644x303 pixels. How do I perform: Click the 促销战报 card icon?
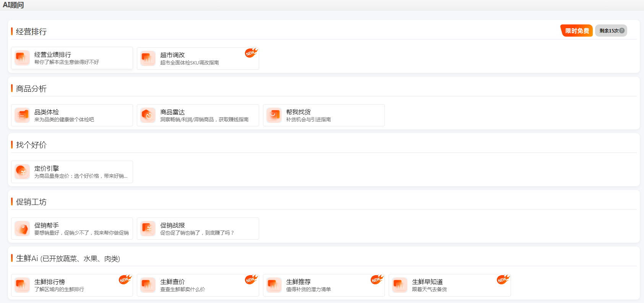(x=148, y=229)
